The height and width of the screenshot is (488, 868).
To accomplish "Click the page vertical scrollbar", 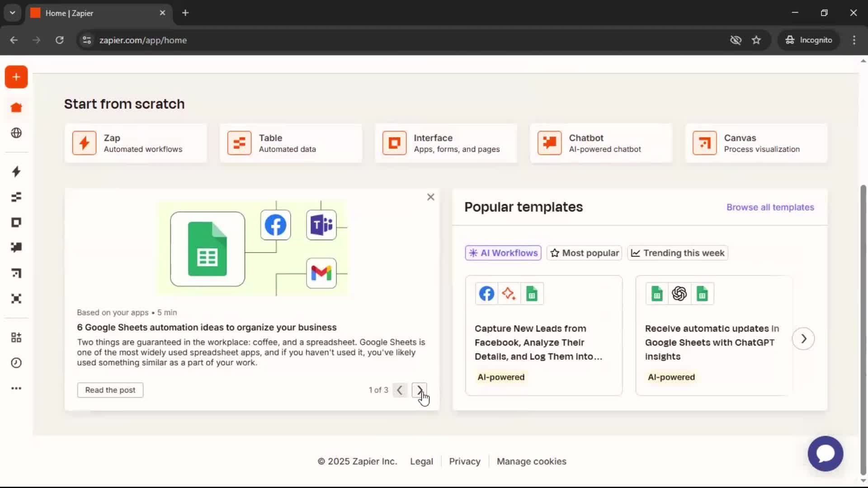I will pyautogui.click(x=863, y=330).
